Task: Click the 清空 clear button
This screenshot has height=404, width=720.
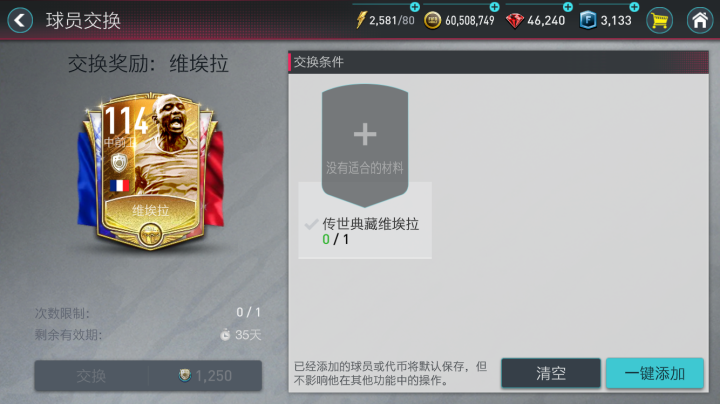Action: point(551,373)
